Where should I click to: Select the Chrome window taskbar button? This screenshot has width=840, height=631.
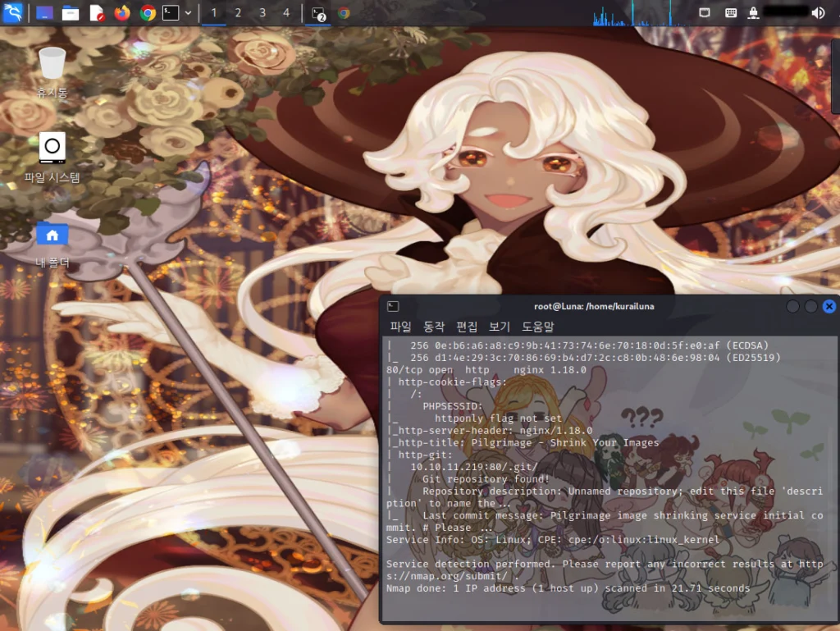click(344, 13)
